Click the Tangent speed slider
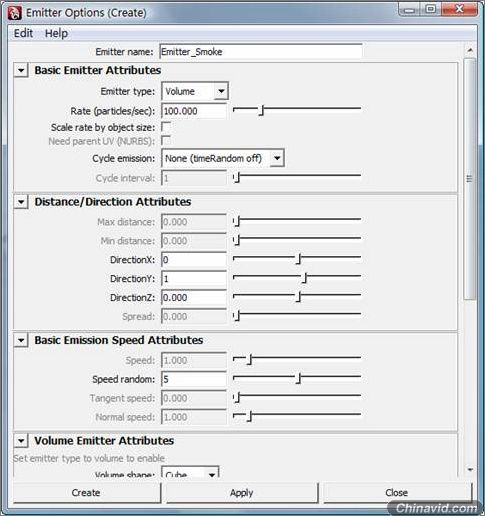The height and width of the screenshot is (516, 485). click(x=297, y=397)
